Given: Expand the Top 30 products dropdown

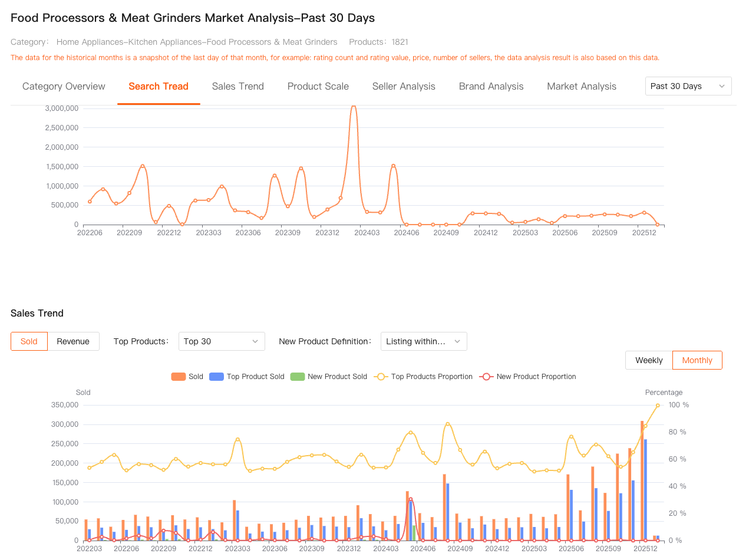Looking at the screenshot, I should click(221, 341).
